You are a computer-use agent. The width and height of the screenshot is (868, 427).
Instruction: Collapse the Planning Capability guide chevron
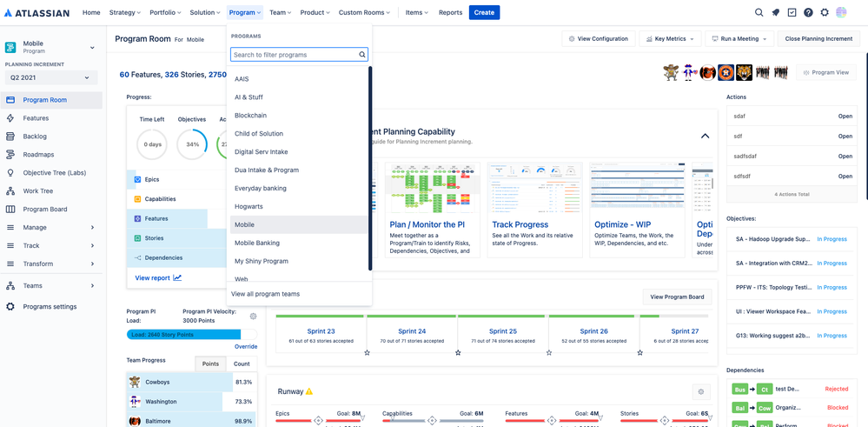[705, 136]
